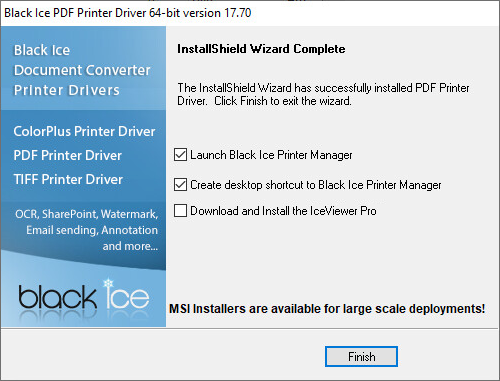
Task: Enable Download and Install IceViewer Pro
Action: [x=180, y=211]
